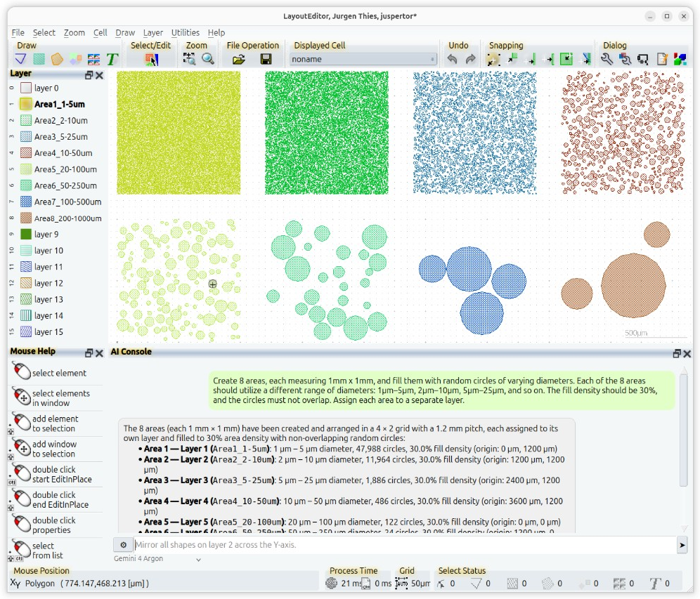The width and height of the screenshot is (700, 599).
Task: Open the layer setup wrench dialog
Action: tap(625, 59)
